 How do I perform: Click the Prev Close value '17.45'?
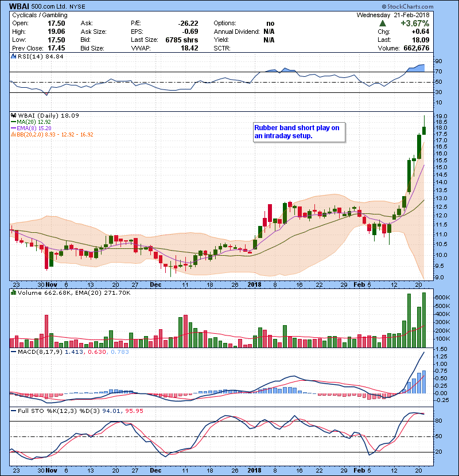(56, 48)
